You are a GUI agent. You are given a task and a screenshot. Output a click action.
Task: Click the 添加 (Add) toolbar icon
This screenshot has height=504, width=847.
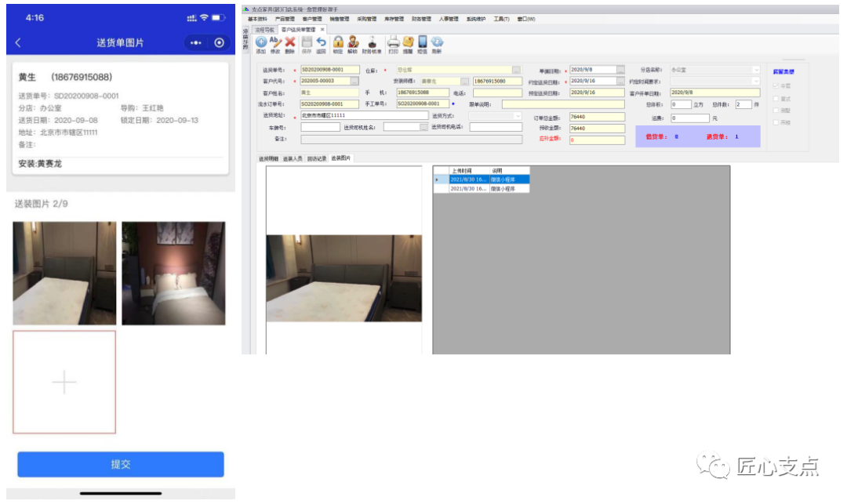tap(260, 44)
